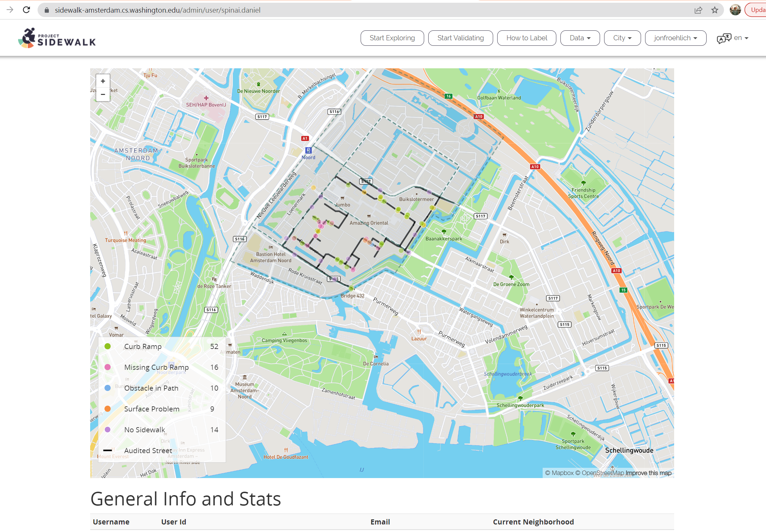Click the green Curb Ramp legend swatch
The width and height of the screenshot is (766, 532).
[108, 346]
